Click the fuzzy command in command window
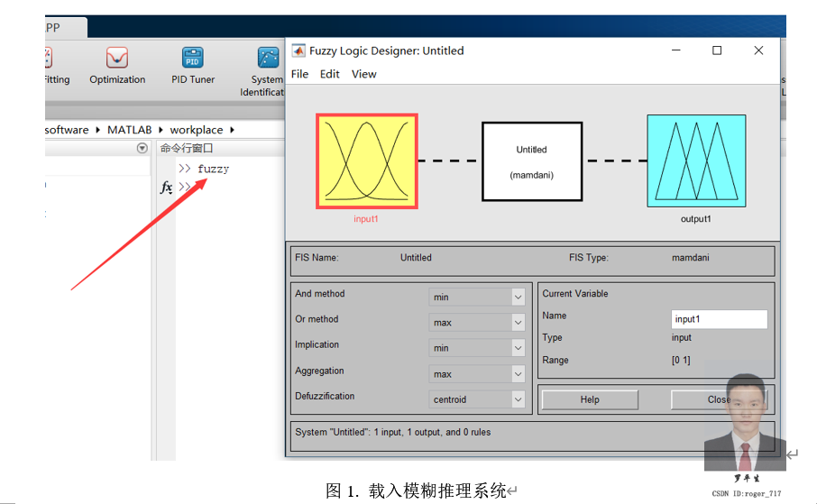The image size is (817, 504). tap(213, 169)
